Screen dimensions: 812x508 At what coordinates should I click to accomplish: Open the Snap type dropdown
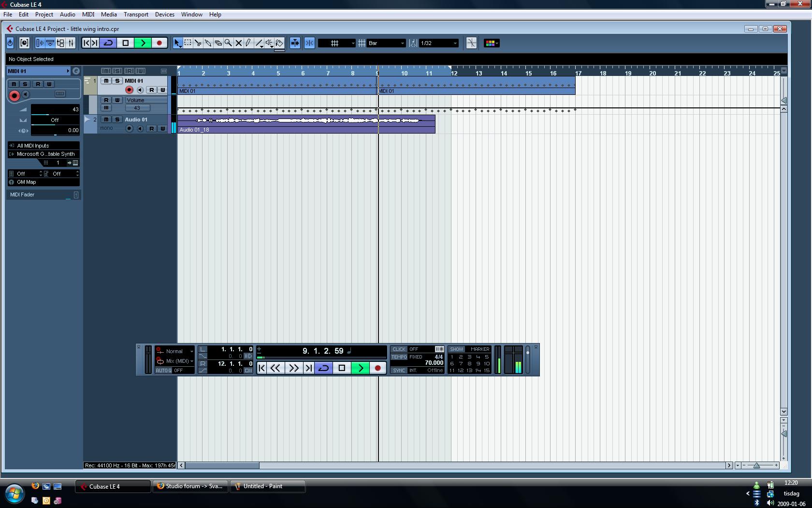tap(337, 43)
